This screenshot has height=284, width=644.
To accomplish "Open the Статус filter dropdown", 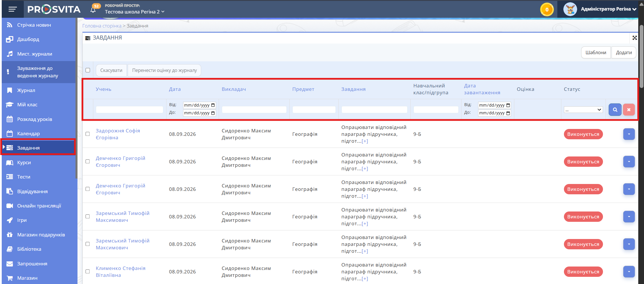I will point(583,109).
